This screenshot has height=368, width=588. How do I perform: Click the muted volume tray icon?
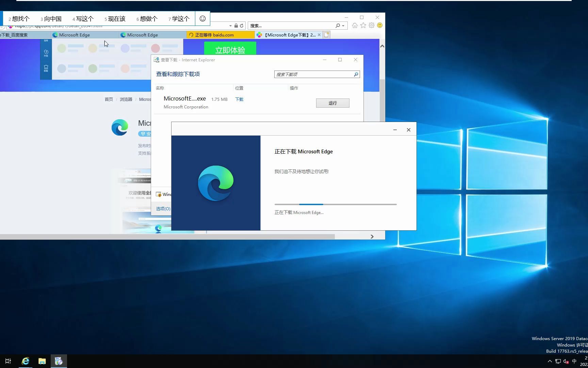coord(566,361)
